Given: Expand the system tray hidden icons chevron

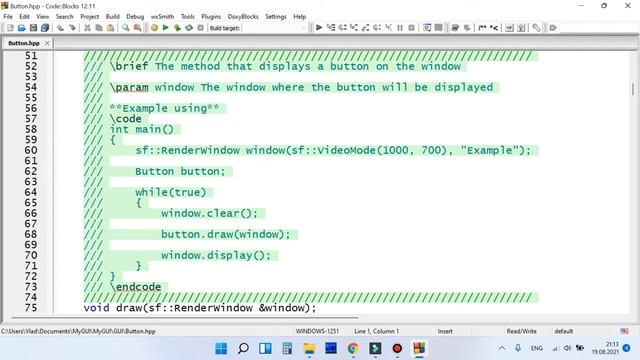Looking at the screenshot, I should 502,348.
